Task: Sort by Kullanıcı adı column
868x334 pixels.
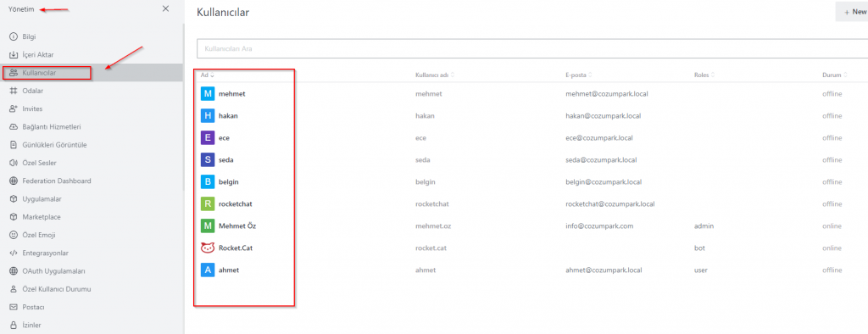Action: tap(435, 75)
